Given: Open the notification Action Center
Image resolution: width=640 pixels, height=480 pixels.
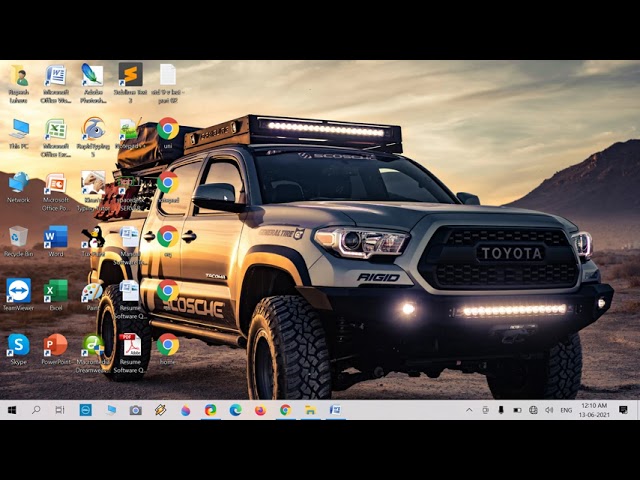Looking at the screenshot, I should pyautogui.click(x=623, y=410).
